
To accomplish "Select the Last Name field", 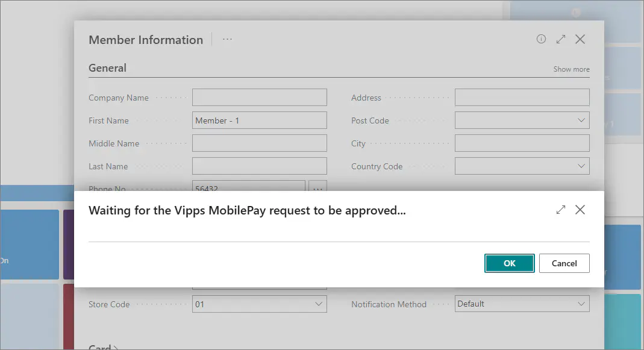I will click(260, 166).
